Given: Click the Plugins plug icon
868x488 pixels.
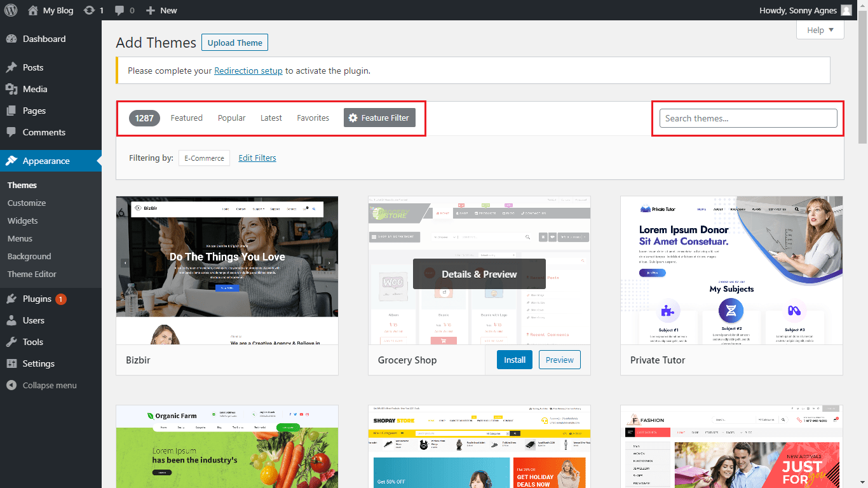Looking at the screenshot, I should pyautogui.click(x=11, y=299).
